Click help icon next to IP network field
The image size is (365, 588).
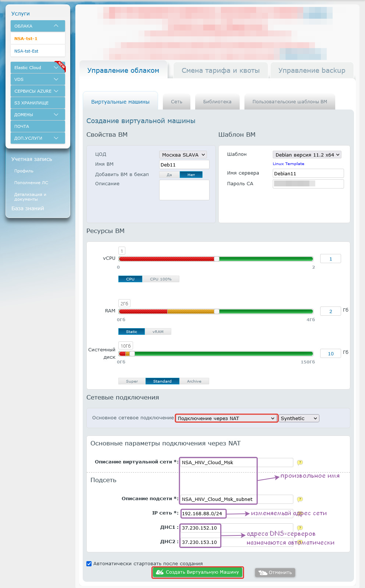coord(300,513)
